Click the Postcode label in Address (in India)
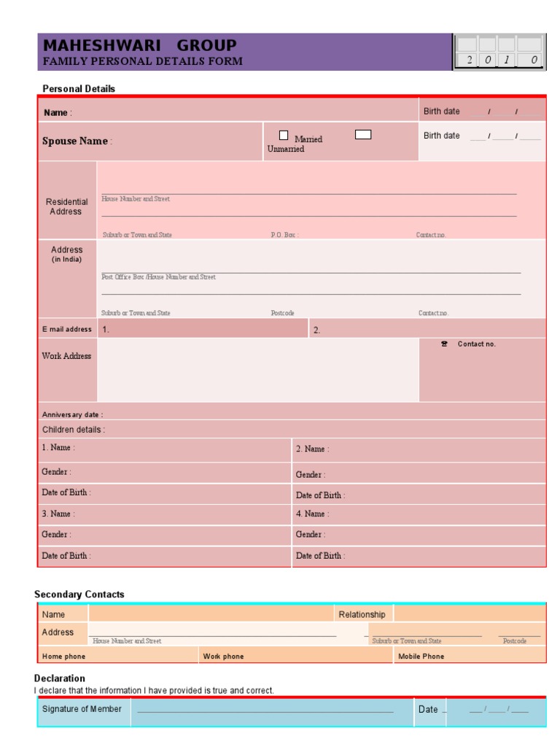Screen dimensions: 560x747 click(282, 313)
